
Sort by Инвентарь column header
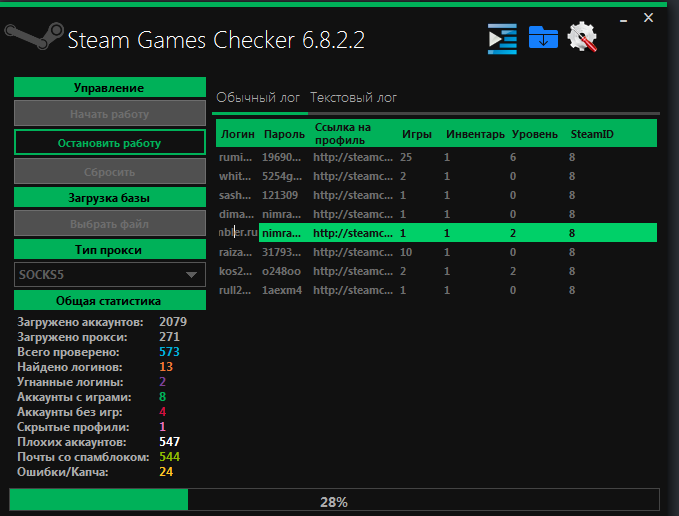[475, 134]
